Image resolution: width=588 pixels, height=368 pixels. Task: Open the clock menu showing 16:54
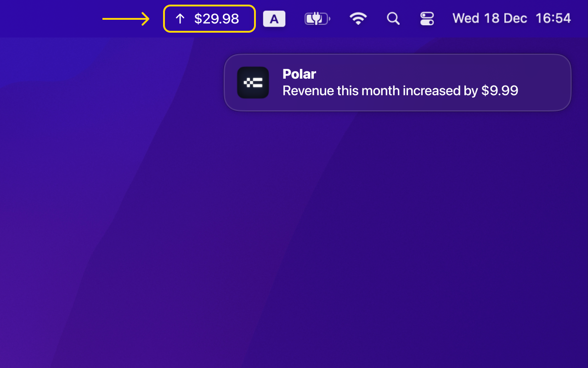553,18
